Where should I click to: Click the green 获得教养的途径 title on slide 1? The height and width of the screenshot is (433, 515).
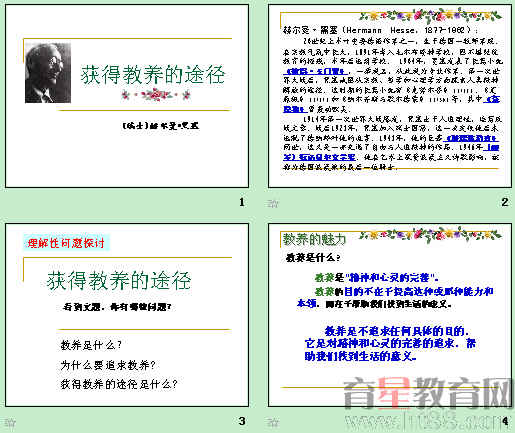point(153,74)
